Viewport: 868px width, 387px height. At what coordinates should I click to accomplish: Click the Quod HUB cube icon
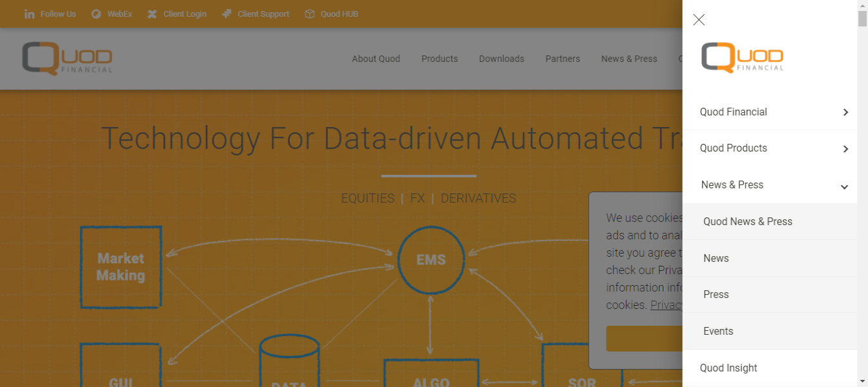(x=310, y=14)
